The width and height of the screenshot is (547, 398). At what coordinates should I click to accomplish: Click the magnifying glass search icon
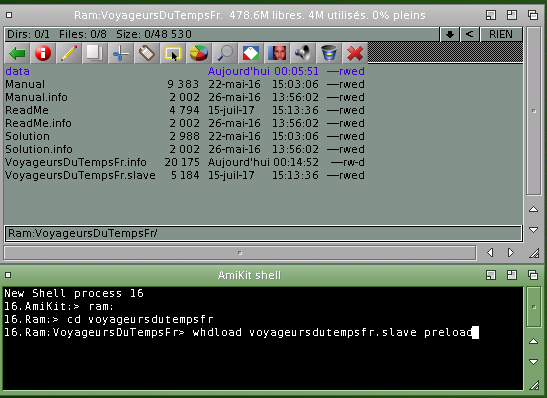pos(225,53)
